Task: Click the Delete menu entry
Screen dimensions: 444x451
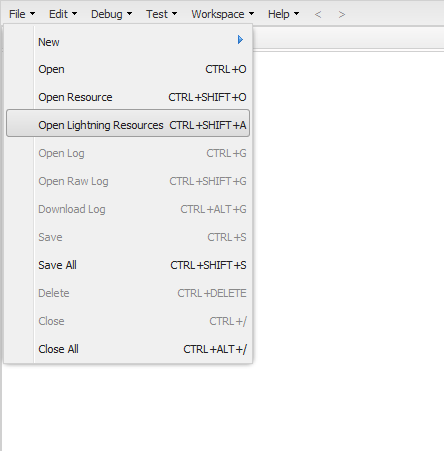Action: (x=128, y=293)
